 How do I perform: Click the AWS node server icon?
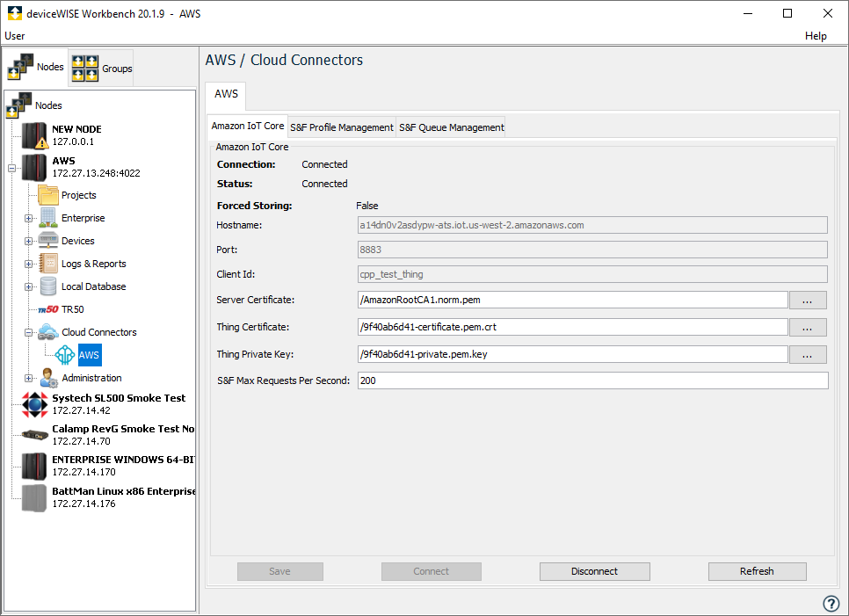(x=34, y=167)
